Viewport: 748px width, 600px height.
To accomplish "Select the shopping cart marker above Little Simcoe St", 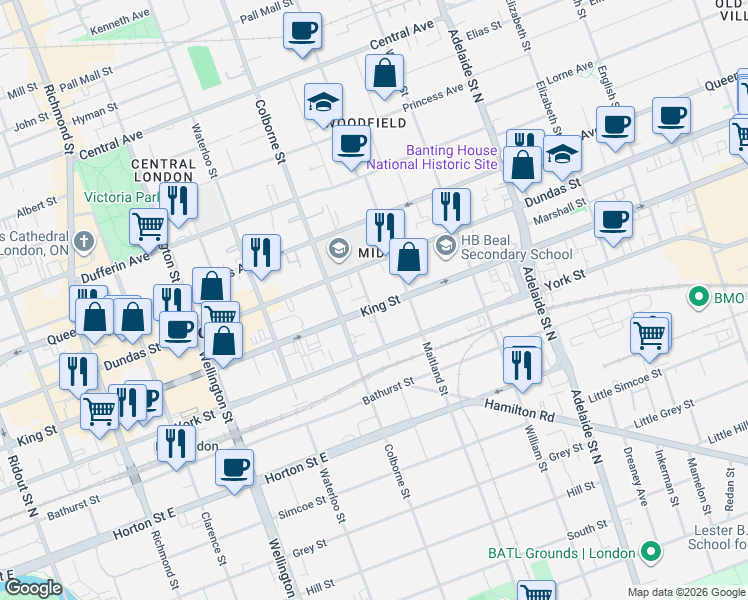I will tap(649, 337).
